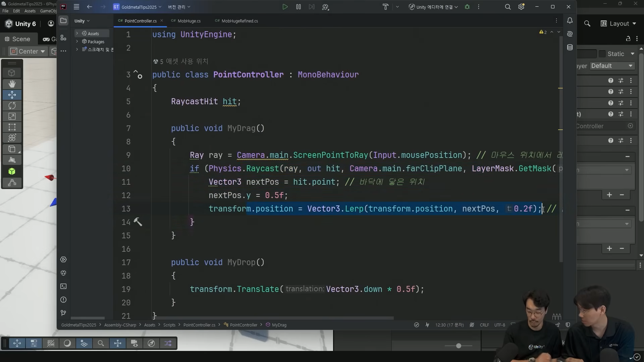Open the Build hammer icon dropdown
This screenshot has height=362, width=644.
397,7
